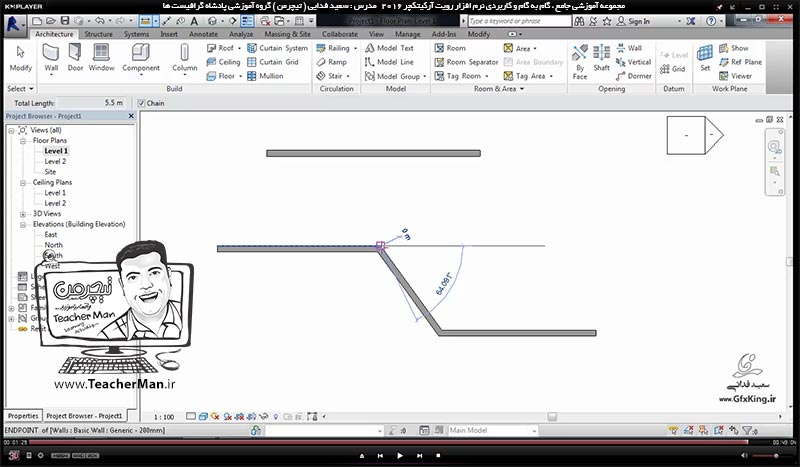Open the Model Group dropdown arrow

pyautogui.click(x=424, y=76)
